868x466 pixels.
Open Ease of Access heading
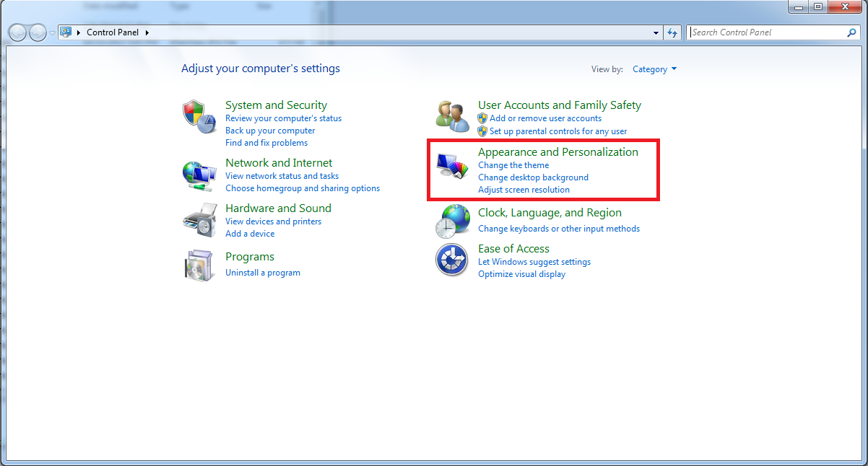click(x=513, y=249)
